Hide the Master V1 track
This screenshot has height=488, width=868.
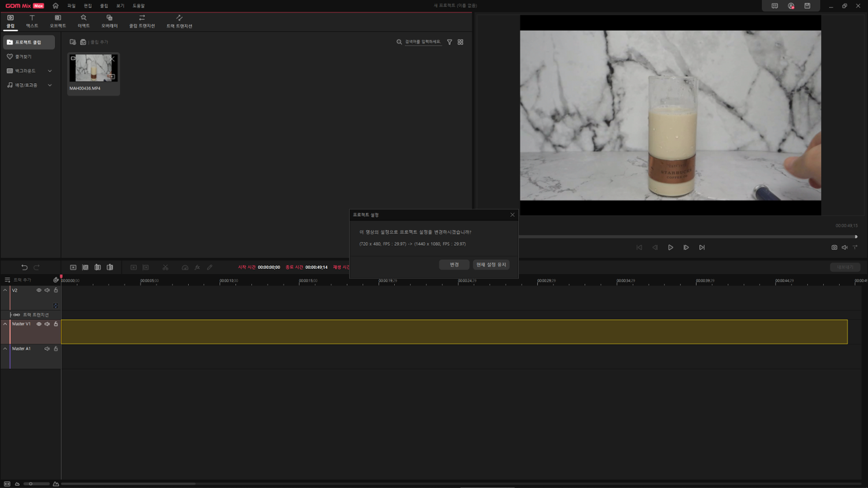pyautogui.click(x=39, y=324)
